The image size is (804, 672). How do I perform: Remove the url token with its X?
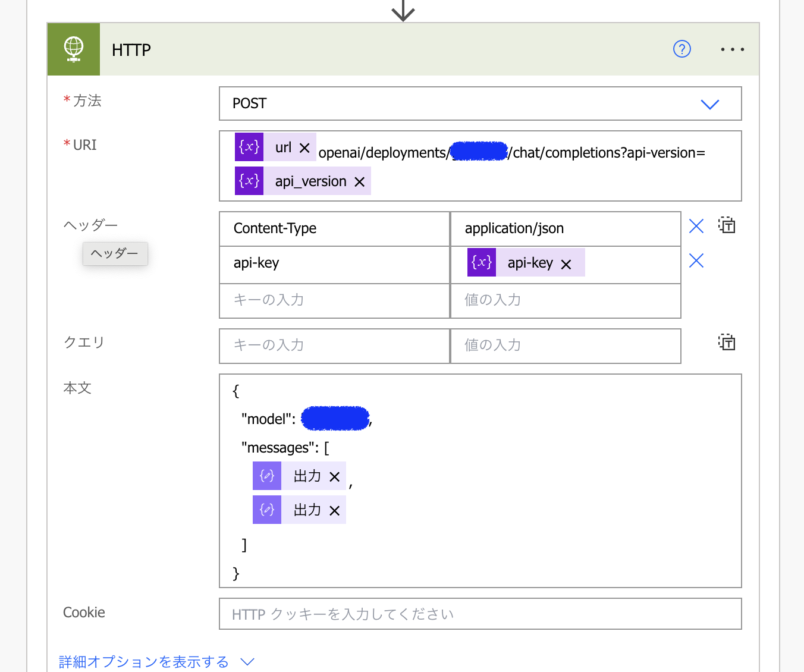pyautogui.click(x=304, y=147)
